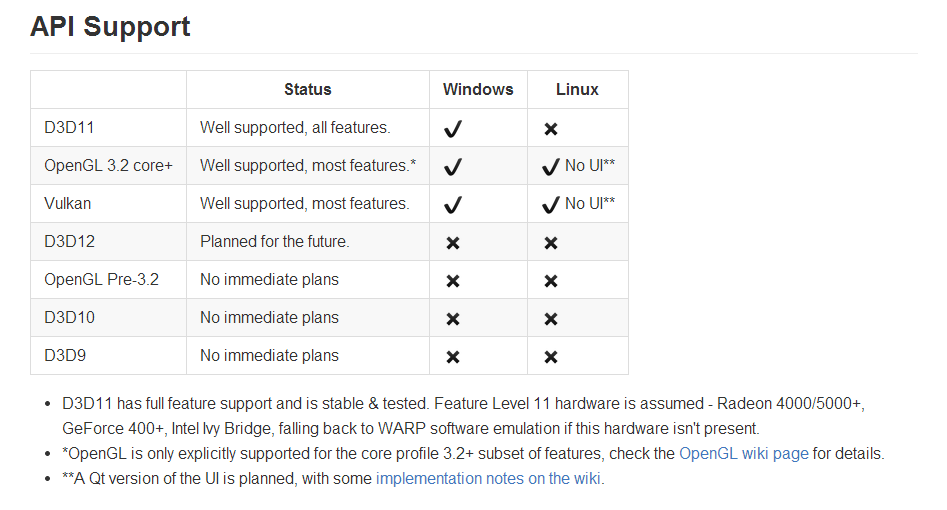This screenshot has width=947, height=510.
Task: Click the 'Planned for the future.' status cell
Action: point(275,242)
